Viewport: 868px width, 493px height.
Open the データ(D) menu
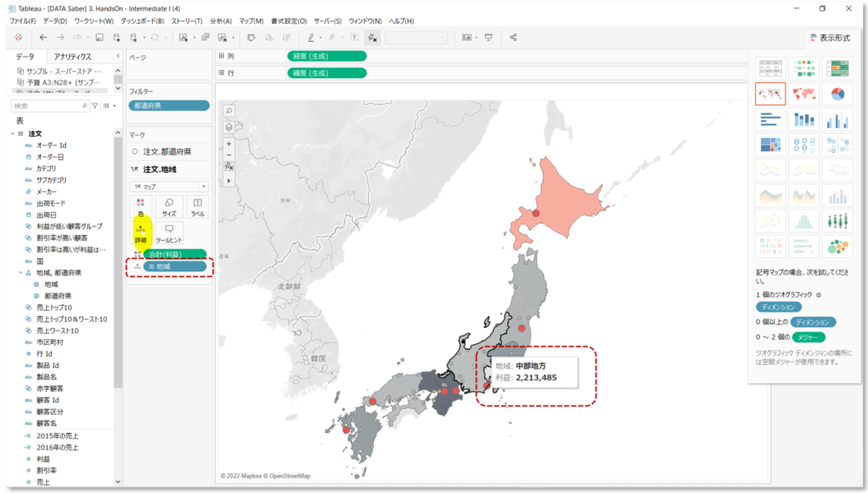tap(54, 22)
